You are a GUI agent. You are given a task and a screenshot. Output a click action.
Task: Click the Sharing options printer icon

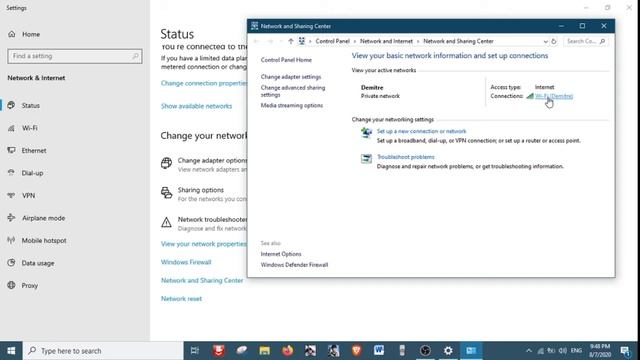click(x=166, y=192)
